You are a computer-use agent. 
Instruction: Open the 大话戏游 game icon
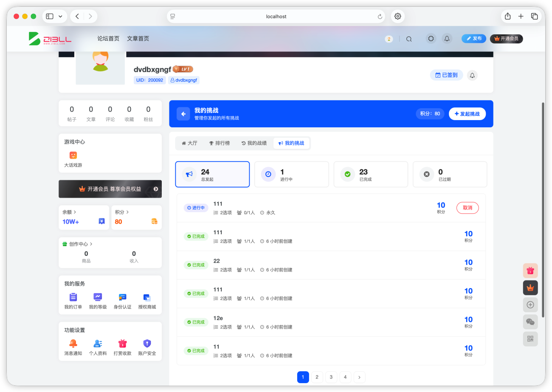click(x=73, y=155)
